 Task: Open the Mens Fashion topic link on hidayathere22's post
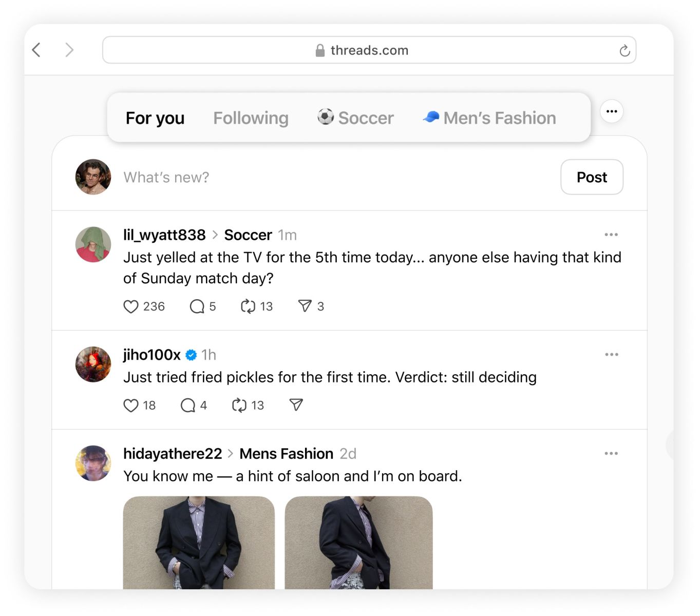[286, 454]
